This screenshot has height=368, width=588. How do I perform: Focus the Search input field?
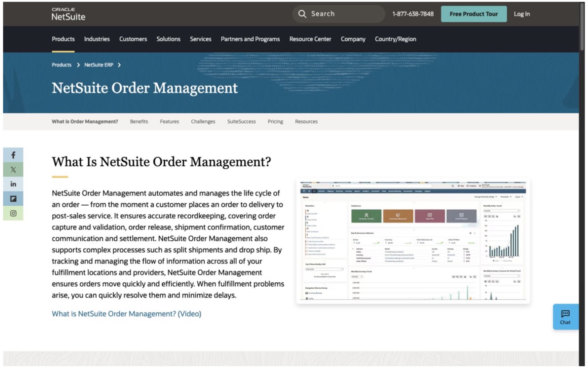click(x=339, y=14)
